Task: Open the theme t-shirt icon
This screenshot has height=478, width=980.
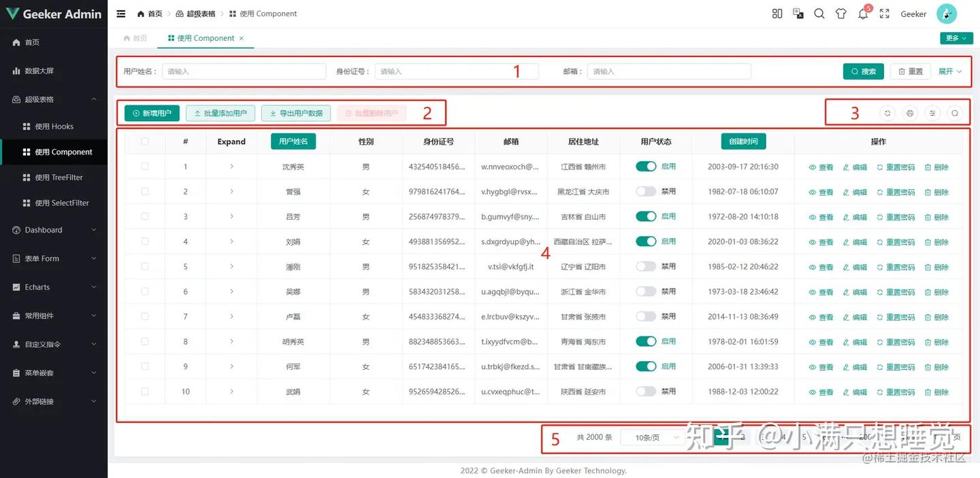Action: [840, 14]
